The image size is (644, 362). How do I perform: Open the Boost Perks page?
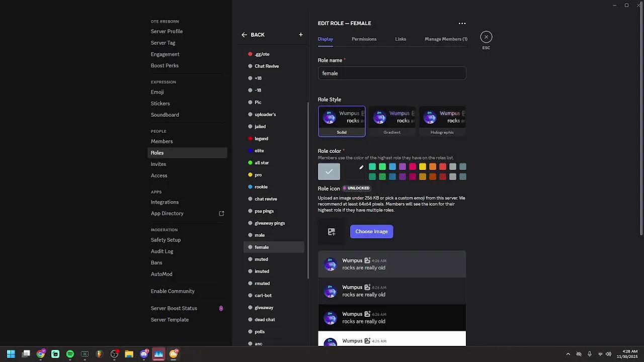(x=165, y=66)
